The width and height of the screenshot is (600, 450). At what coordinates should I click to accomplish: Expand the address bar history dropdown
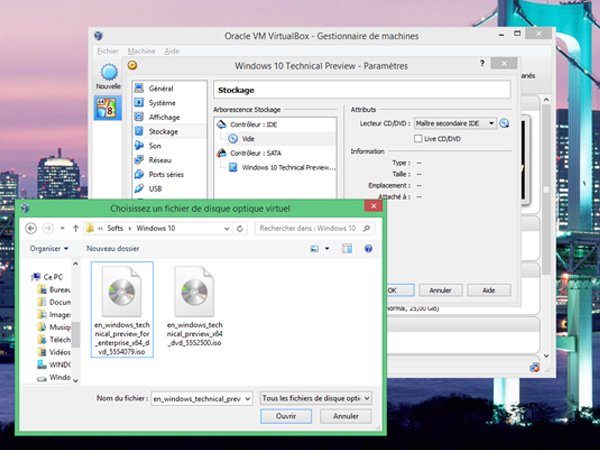click(227, 228)
